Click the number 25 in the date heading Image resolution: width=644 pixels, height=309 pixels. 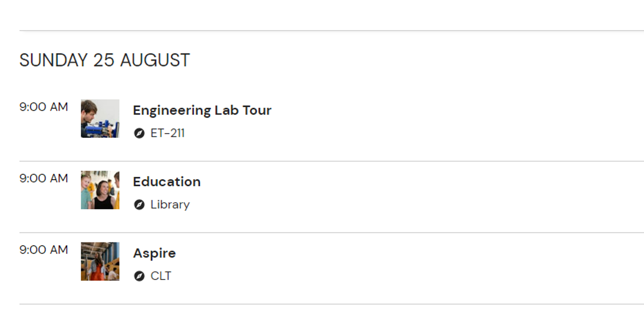tap(104, 60)
